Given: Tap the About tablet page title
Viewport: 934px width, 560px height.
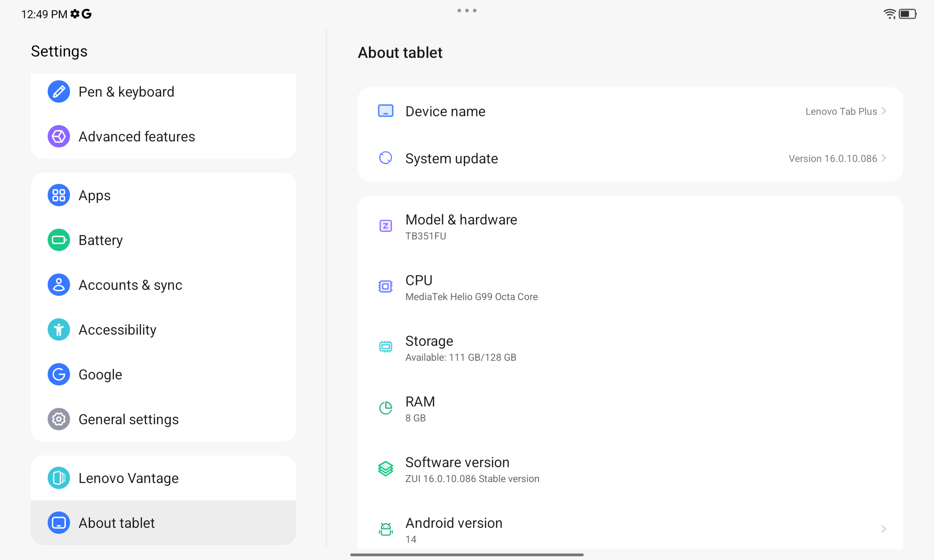Looking at the screenshot, I should [400, 53].
